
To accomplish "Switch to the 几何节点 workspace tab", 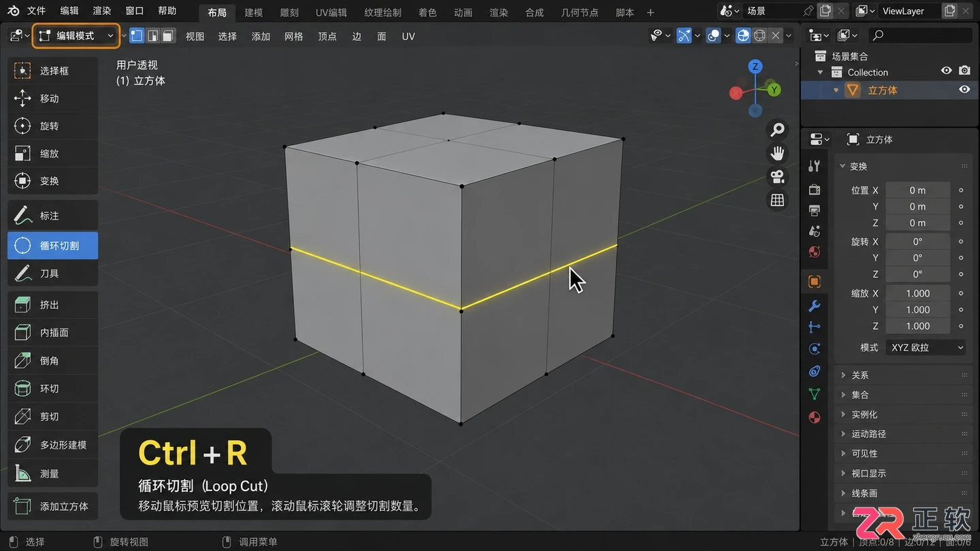I will point(580,12).
